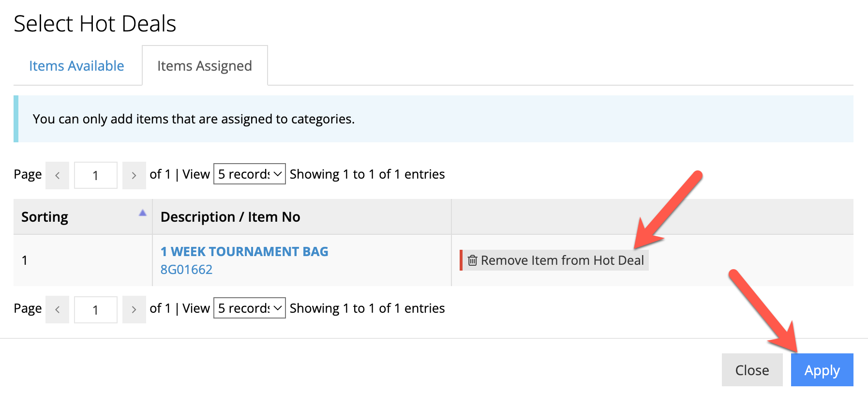Viewport: 868px width, 395px height.
Task: Open the top records-per-page dropdown
Action: (249, 174)
